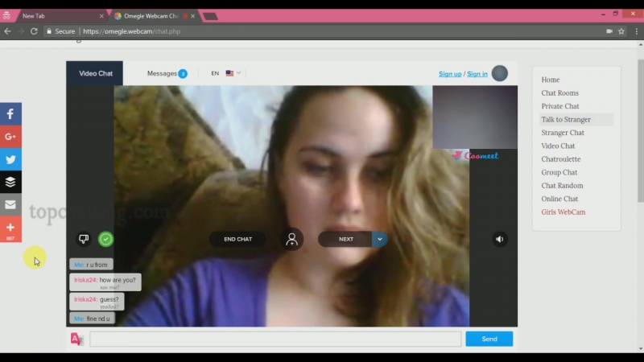This screenshot has width=644, height=362.
Task: Click the "fine nd u" chat message
Action: click(x=92, y=319)
